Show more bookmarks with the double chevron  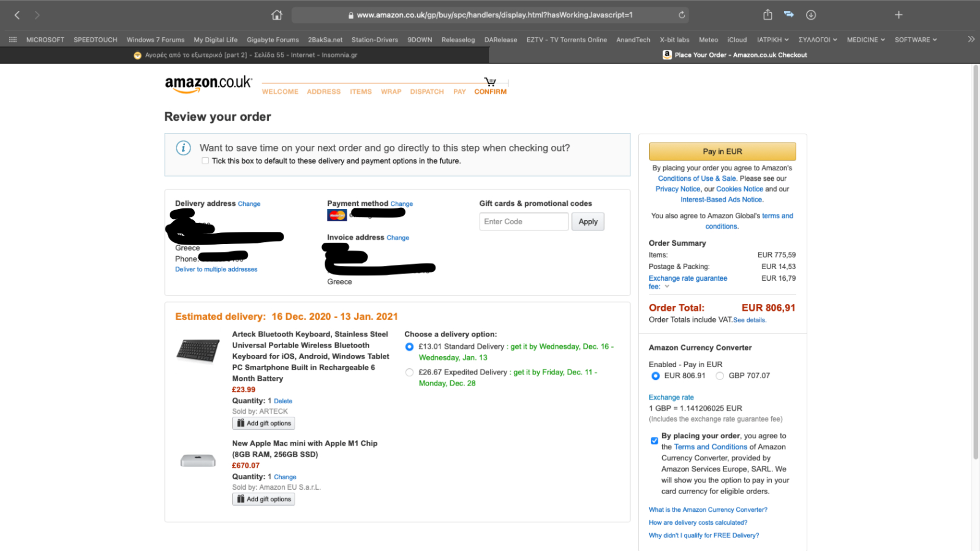(971, 39)
